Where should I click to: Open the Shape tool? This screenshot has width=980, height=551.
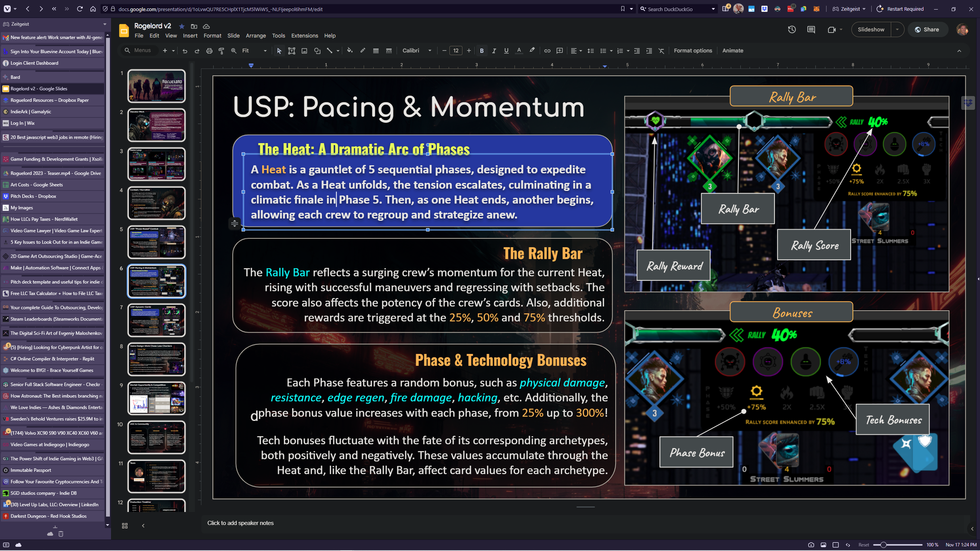coord(317,51)
